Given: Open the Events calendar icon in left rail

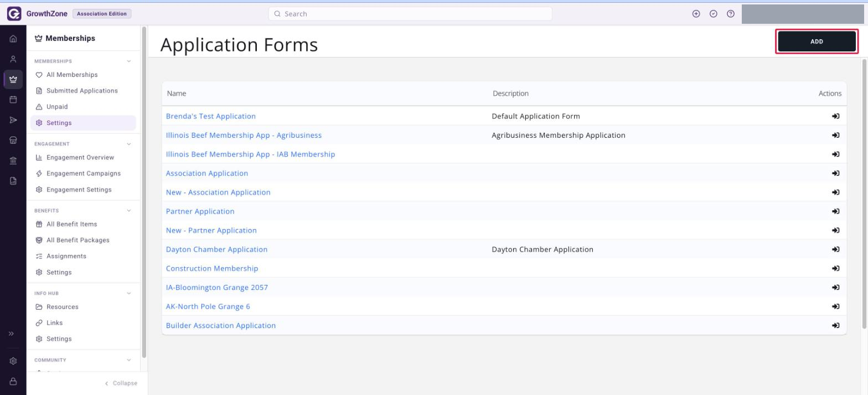Looking at the screenshot, I should [13, 100].
